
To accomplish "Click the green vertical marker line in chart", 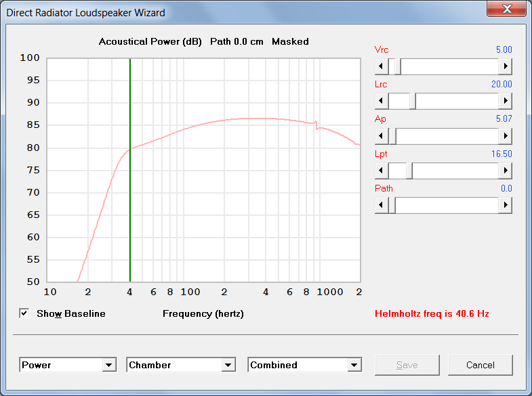I will (130, 170).
